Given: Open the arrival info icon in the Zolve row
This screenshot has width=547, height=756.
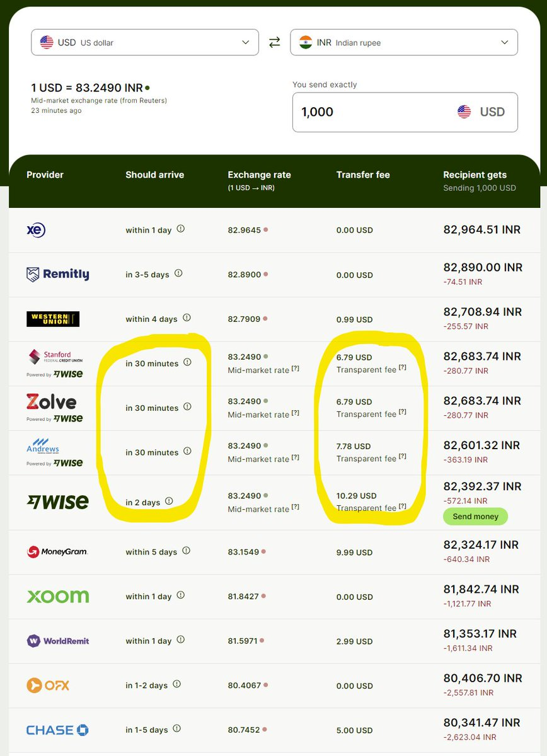Looking at the screenshot, I should (187, 407).
